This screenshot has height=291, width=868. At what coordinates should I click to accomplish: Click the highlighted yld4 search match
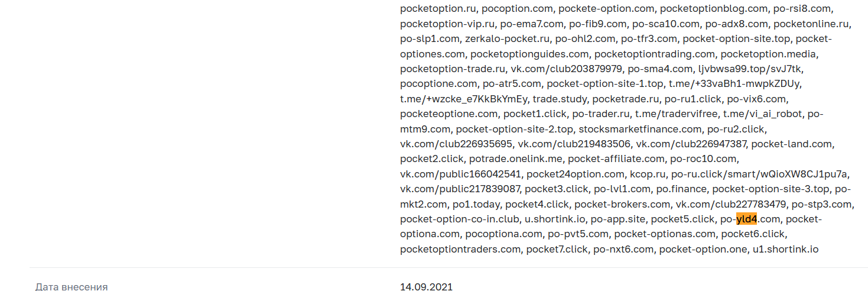tap(746, 219)
